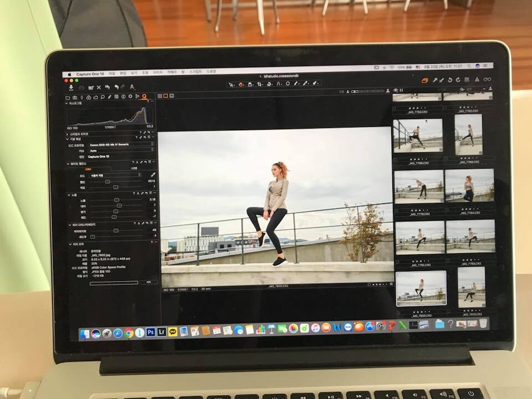Image resolution: width=532 pixels, height=399 pixels.
Task: Click the large letter A icon in the toolbar
Action: point(132,87)
